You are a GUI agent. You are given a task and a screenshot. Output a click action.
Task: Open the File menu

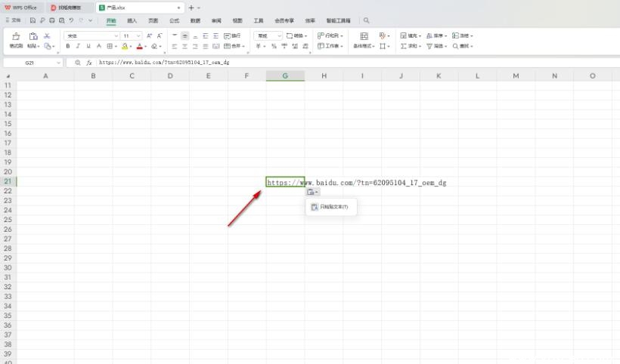[13, 20]
